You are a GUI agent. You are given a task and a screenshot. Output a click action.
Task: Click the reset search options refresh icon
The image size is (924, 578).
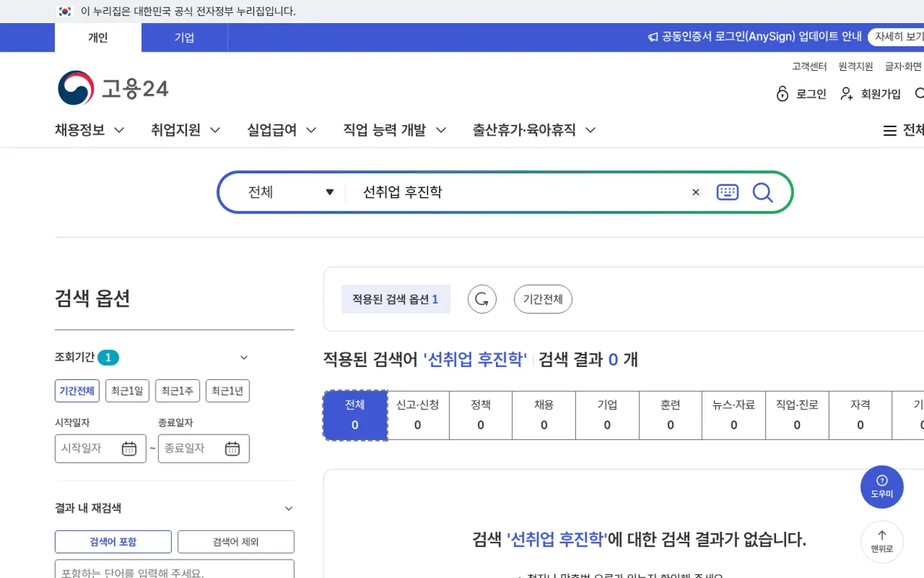click(x=482, y=299)
